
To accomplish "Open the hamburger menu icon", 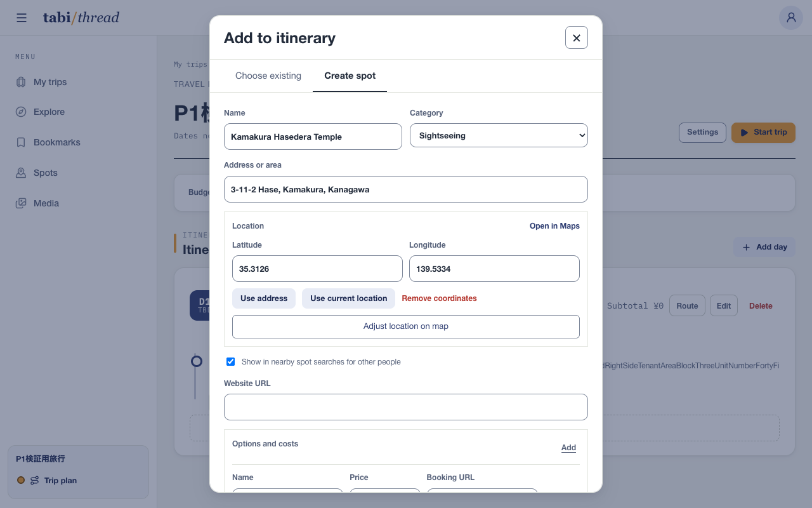I will (x=22, y=18).
